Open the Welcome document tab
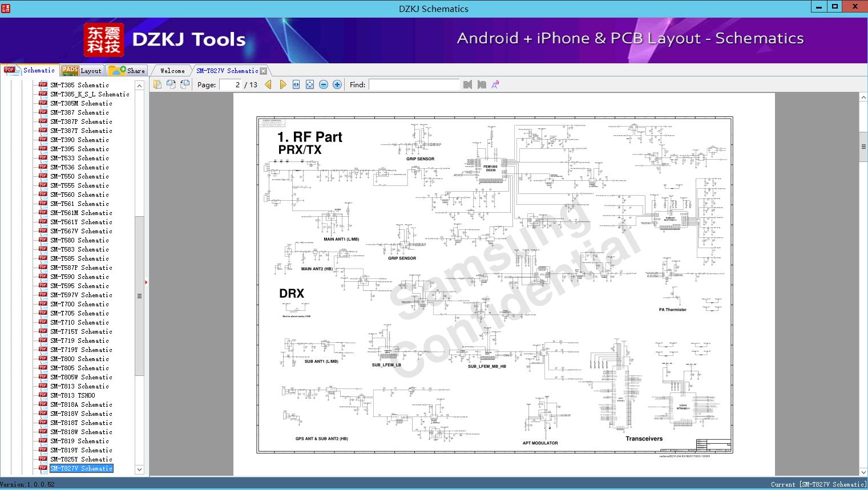 (x=172, y=71)
